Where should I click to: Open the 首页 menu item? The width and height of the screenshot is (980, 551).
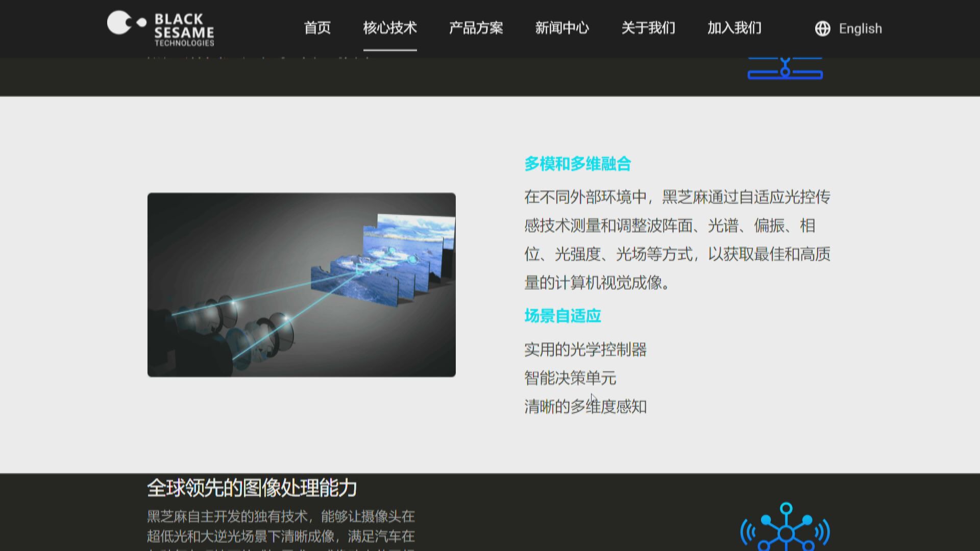coord(317,28)
